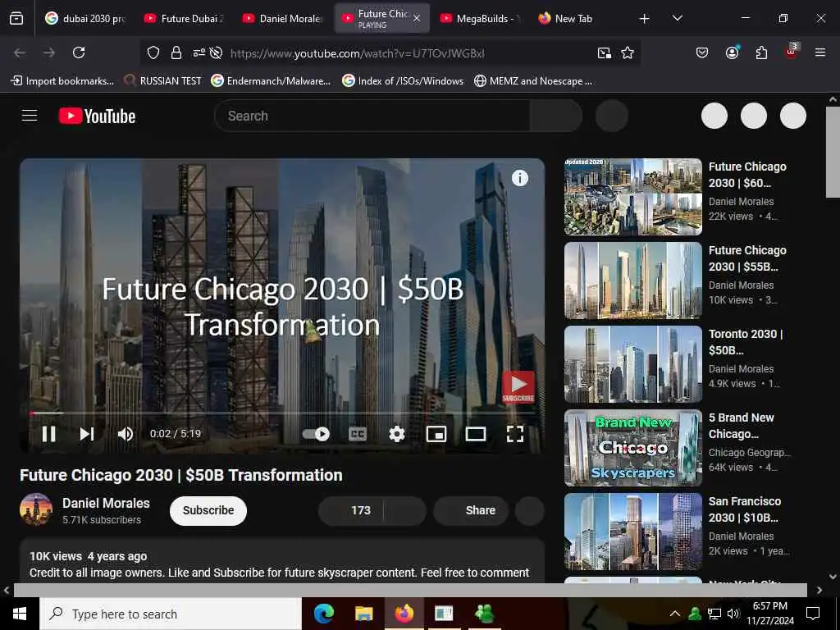
Task: Open the notification center
Action: (x=813, y=614)
